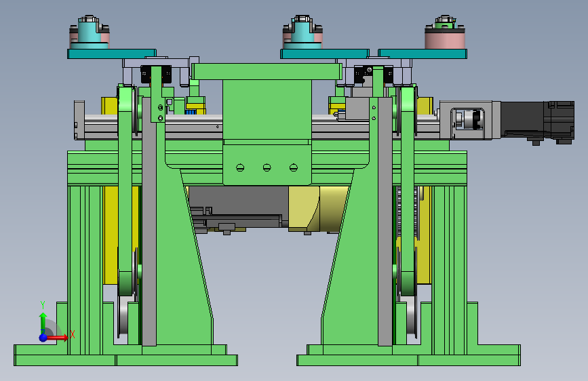Select the right slotted screw on the center block

pos(294,167)
